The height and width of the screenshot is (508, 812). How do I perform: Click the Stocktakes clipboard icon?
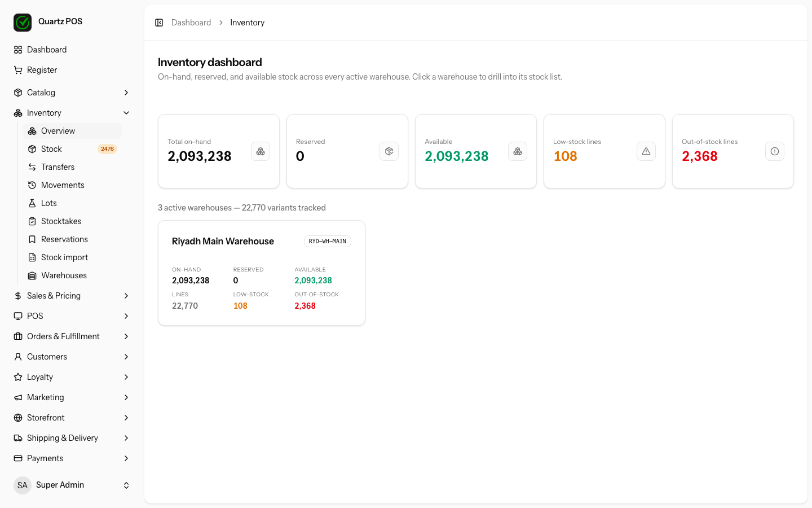pos(32,221)
